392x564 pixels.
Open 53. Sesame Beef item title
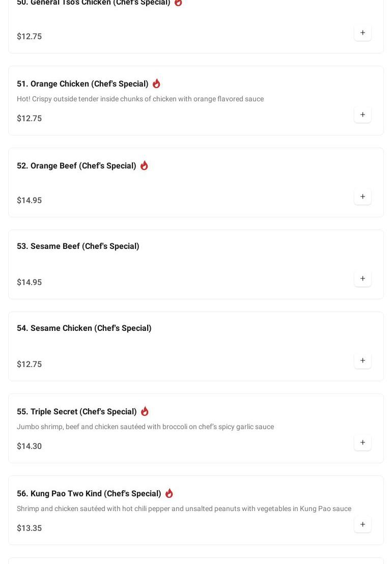(x=78, y=246)
